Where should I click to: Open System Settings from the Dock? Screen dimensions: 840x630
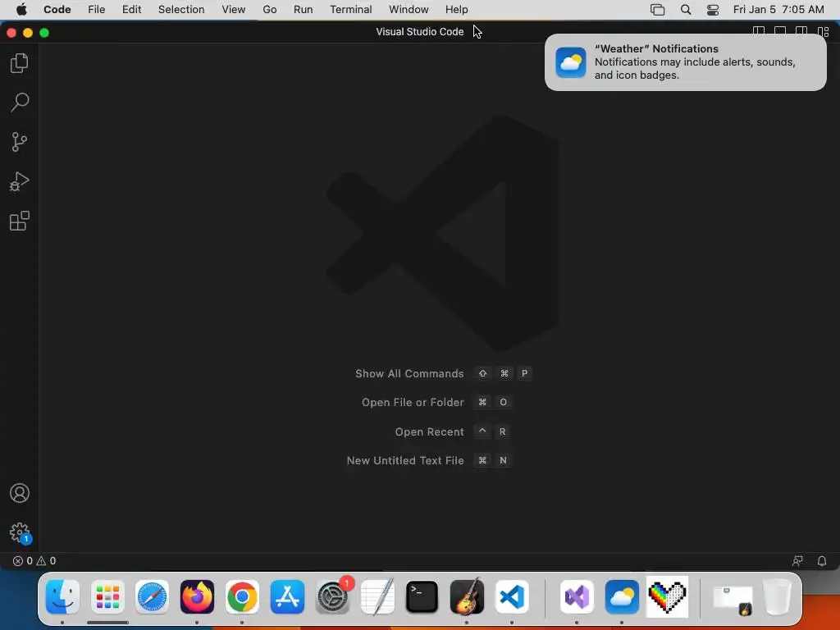point(333,597)
